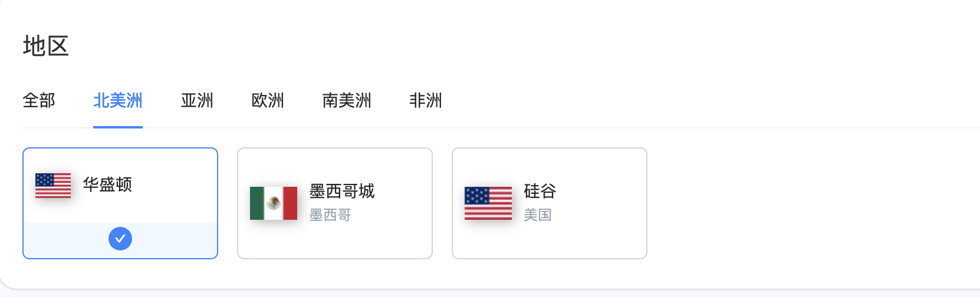Switch to the 全部 tab
This screenshot has width=980, height=297.
pos(39,101)
